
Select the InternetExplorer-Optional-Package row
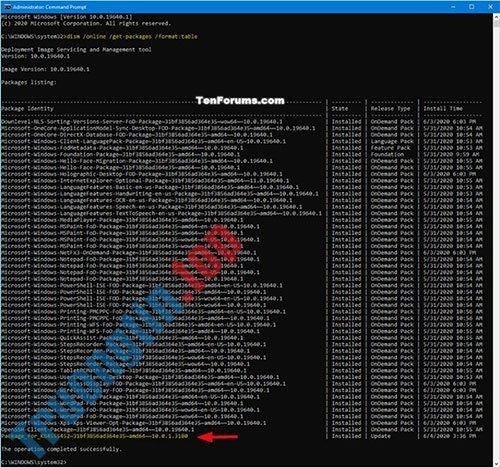[242, 180]
